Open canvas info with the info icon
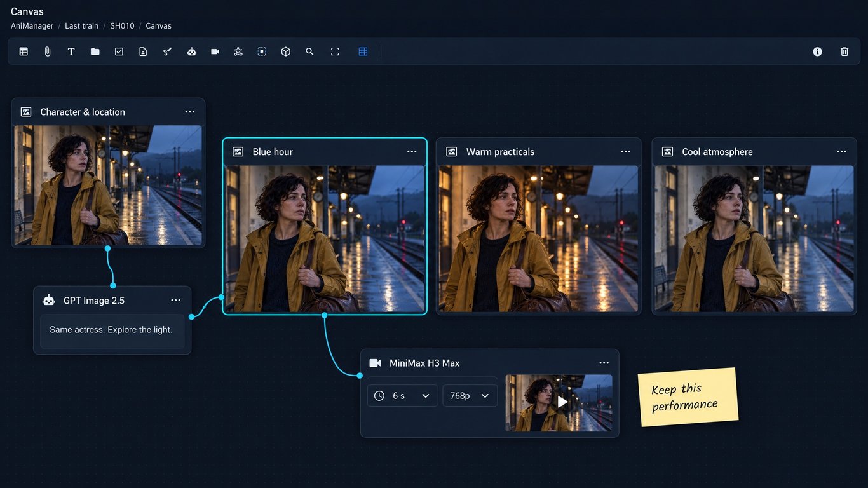The height and width of the screenshot is (488, 868). [x=818, y=51]
